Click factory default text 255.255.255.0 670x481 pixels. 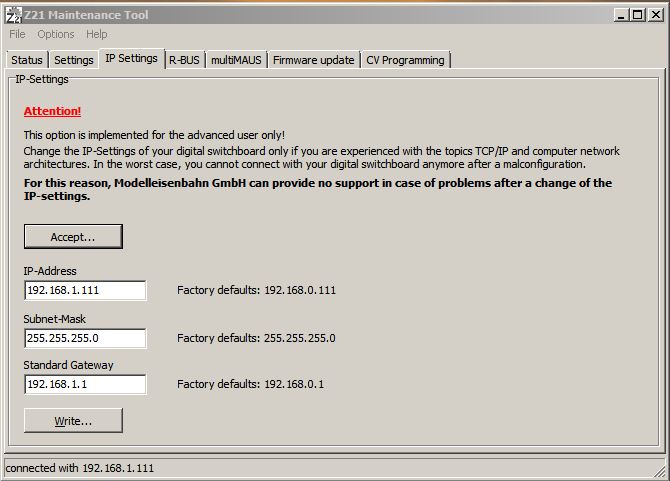300,338
